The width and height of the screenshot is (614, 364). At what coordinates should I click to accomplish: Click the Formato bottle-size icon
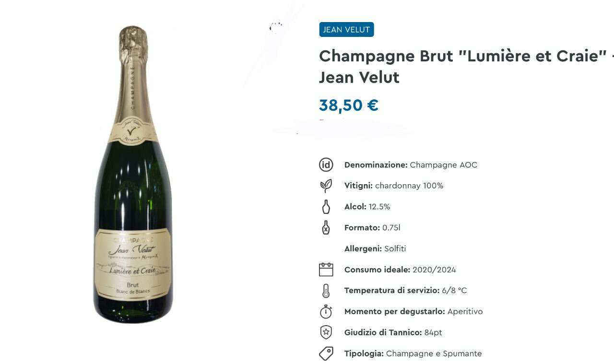pyautogui.click(x=326, y=227)
